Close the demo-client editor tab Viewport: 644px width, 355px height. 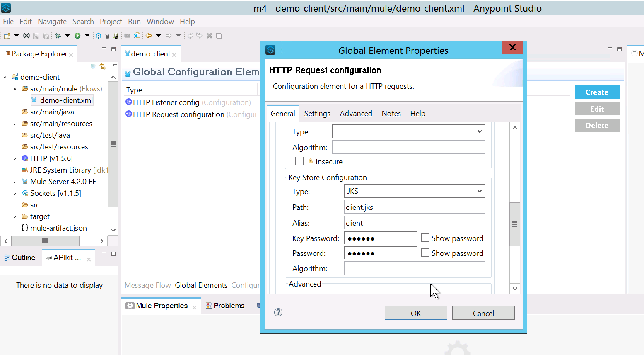[x=174, y=55]
